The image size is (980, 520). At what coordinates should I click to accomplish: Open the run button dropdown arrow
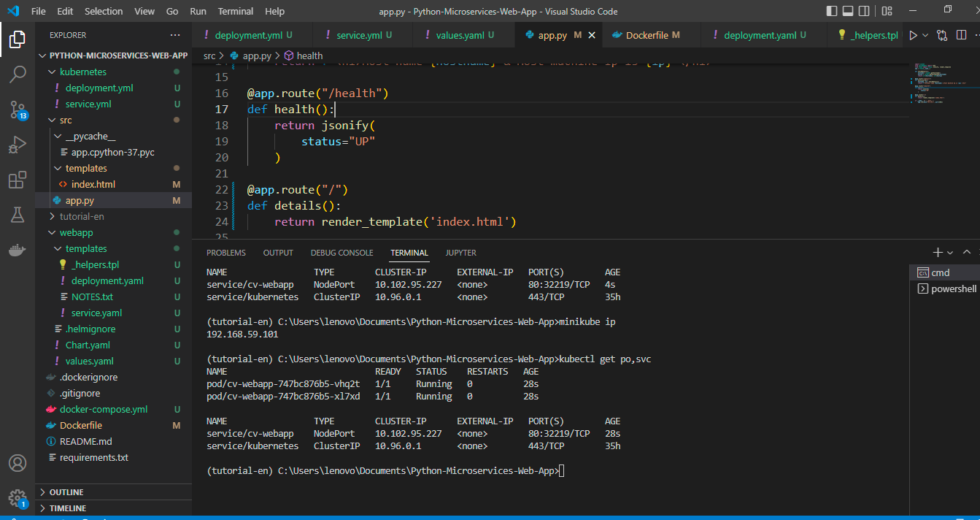(925, 35)
